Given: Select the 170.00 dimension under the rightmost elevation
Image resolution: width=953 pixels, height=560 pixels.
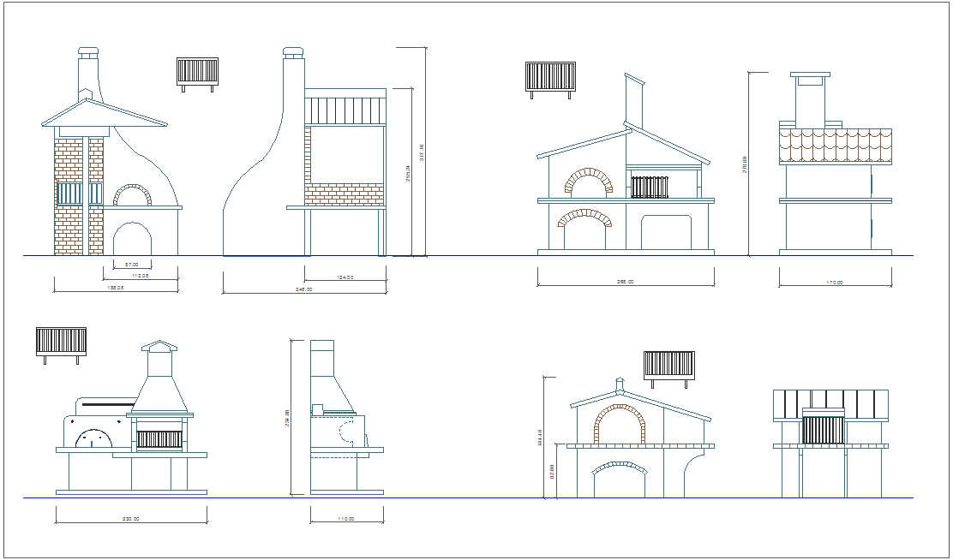Looking at the screenshot, I should click(835, 281).
